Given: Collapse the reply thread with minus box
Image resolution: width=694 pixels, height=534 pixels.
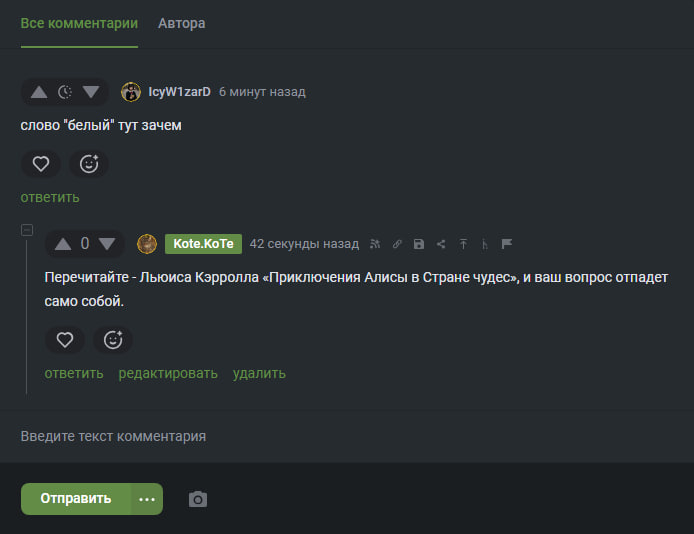Looking at the screenshot, I should point(27,231).
